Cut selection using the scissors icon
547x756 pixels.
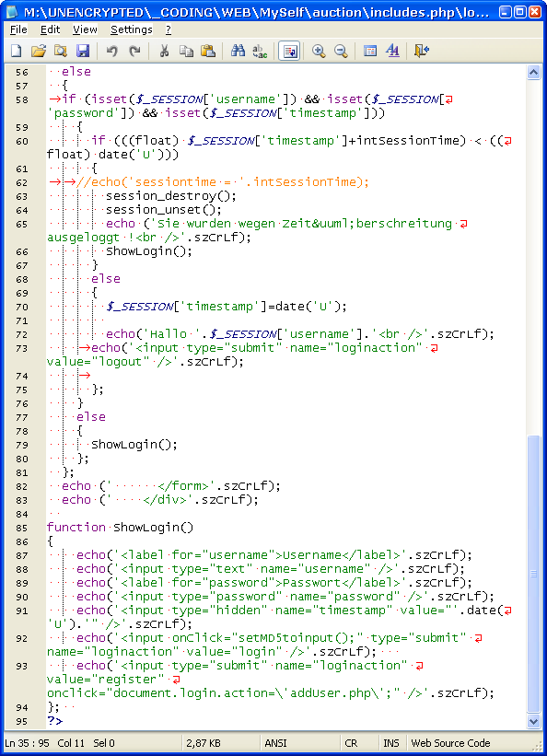[x=164, y=51]
